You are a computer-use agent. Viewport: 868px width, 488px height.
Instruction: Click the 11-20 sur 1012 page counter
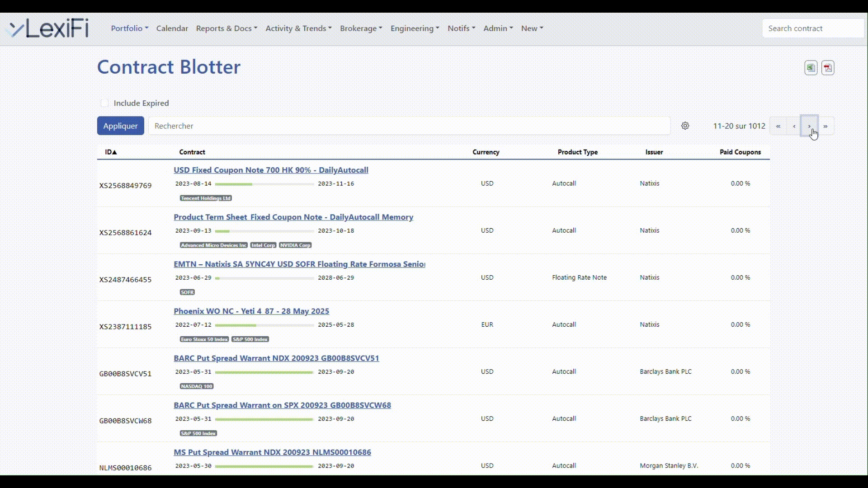pyautogui.click(x=739, y=126)
